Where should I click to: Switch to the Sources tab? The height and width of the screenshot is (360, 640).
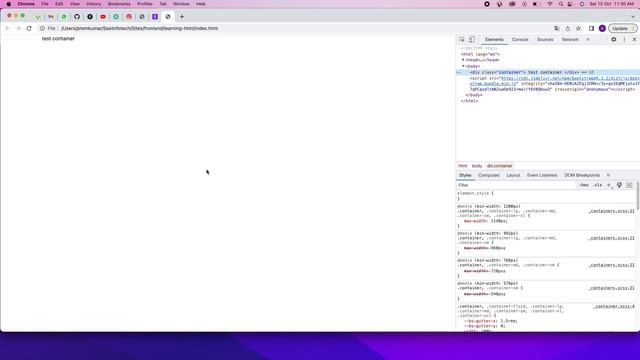pos(545,40)
